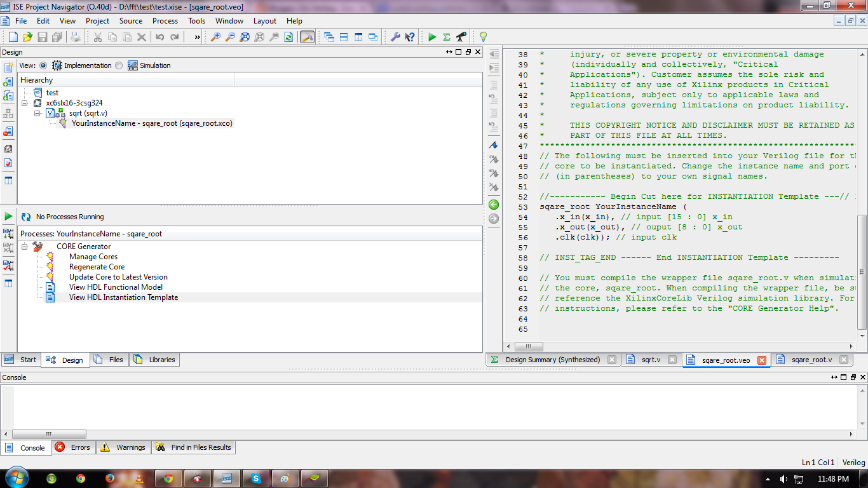Open a file with the Open folder icon
This screenshot has height=488, width=868.
click(x=27, y=37)
